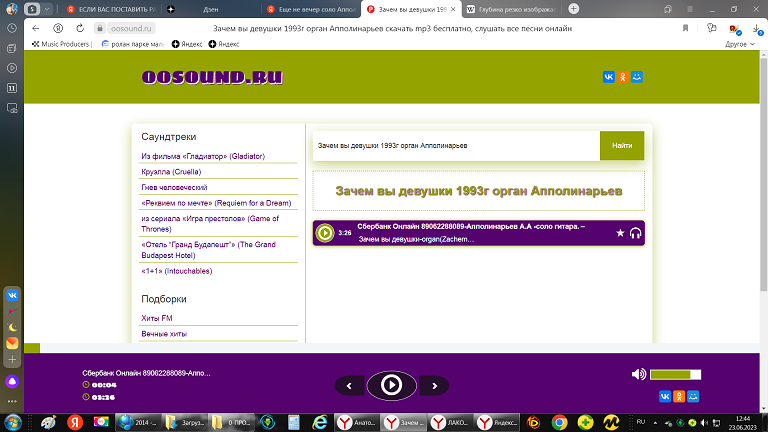Open the OOSOUND.RU logo home link
Viewport: 768px width, 432px height.
coord(212,77)
